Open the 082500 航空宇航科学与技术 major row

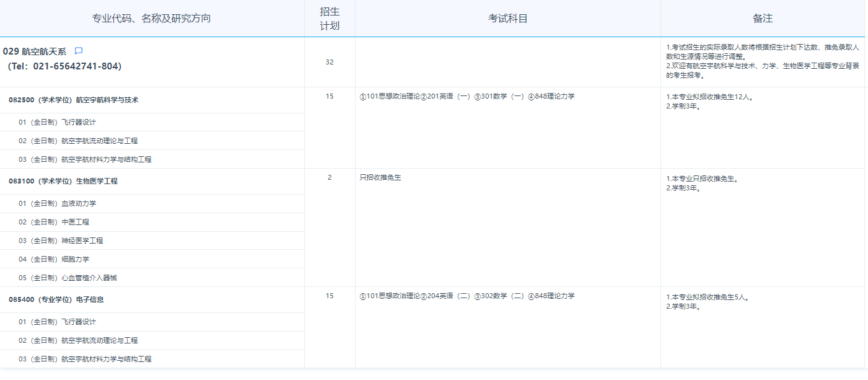[x=74, y=100]
